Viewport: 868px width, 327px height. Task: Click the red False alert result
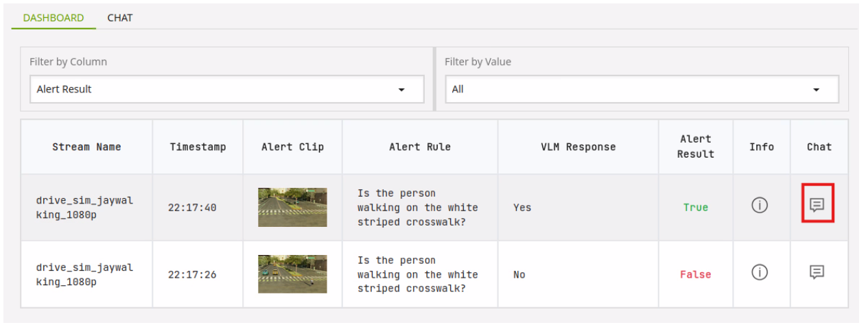pyautogui.click(x=695, y=274)
